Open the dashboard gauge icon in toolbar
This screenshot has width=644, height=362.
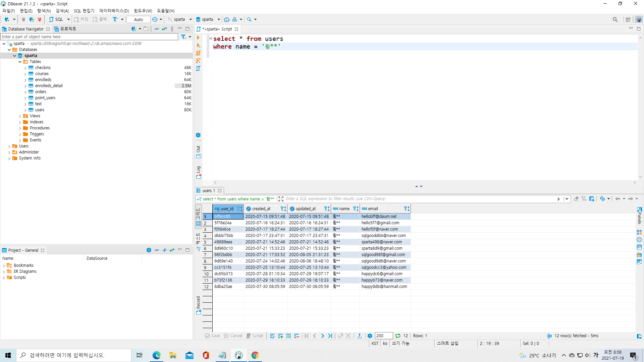click(227, 19)
